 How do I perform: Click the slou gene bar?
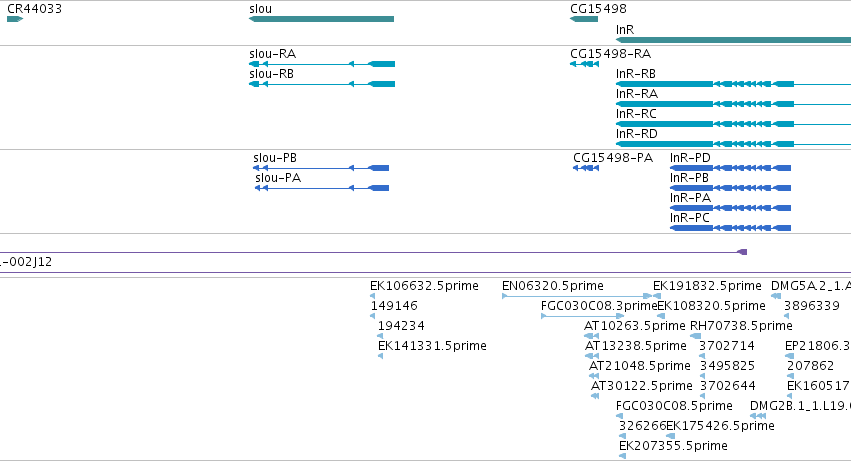tap(321, 19)
